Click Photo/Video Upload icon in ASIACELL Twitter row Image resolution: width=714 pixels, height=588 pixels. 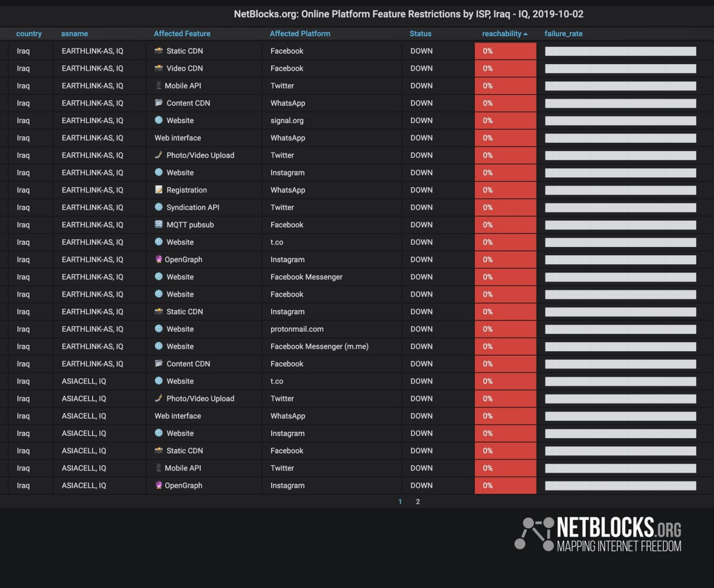[159, 399]
